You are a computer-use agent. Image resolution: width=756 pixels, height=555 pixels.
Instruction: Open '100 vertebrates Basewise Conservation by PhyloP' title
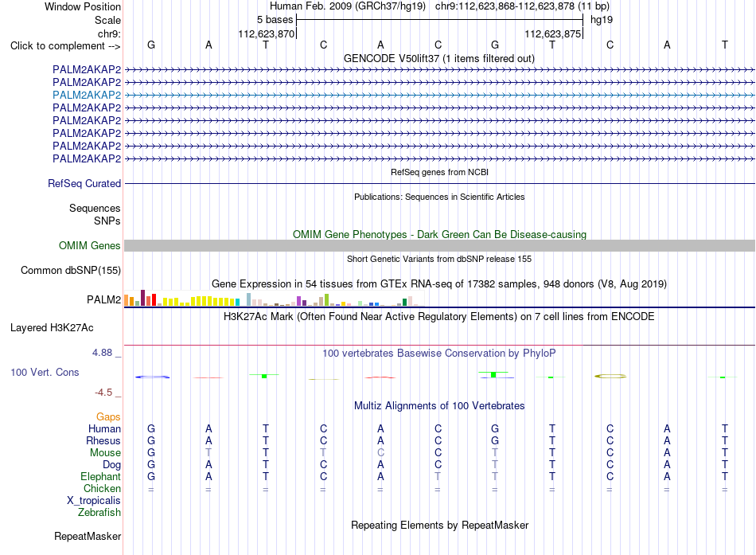tap(439, 354)
